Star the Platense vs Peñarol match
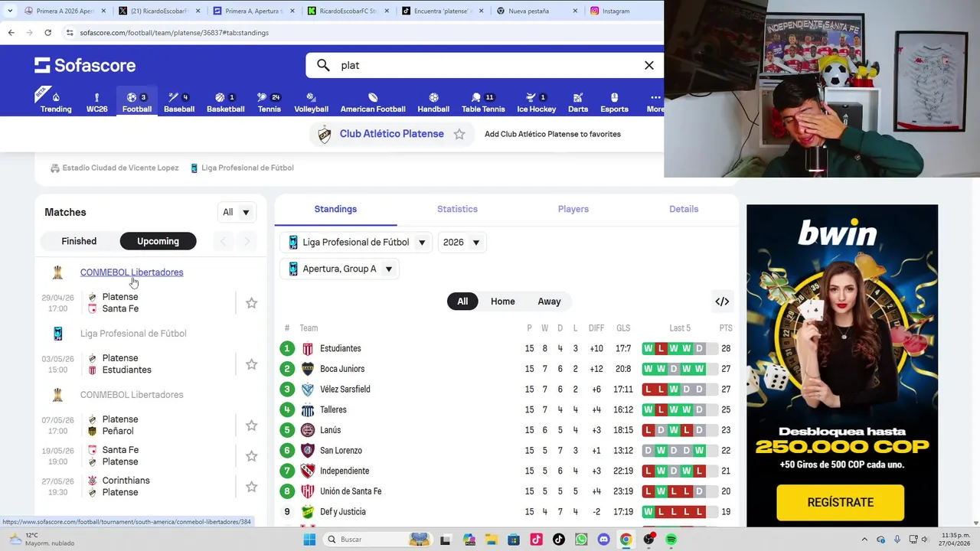The image size is (980, 551). coord(251,425)
